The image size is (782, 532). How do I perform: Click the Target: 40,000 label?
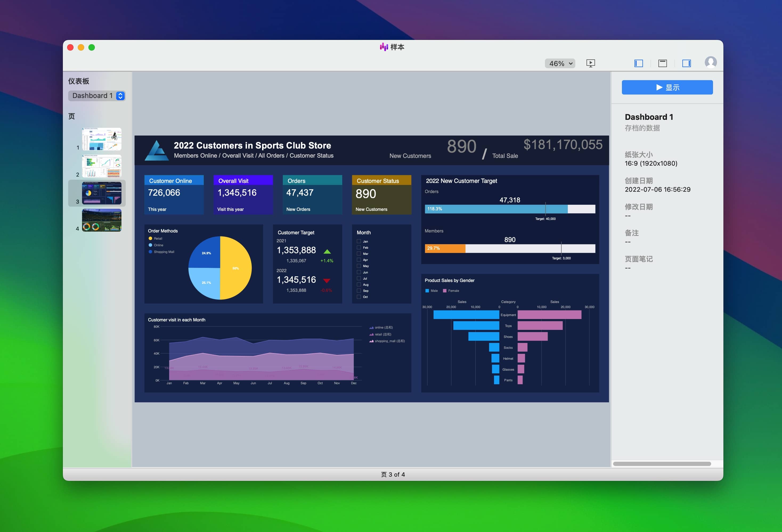coord(545,219)
